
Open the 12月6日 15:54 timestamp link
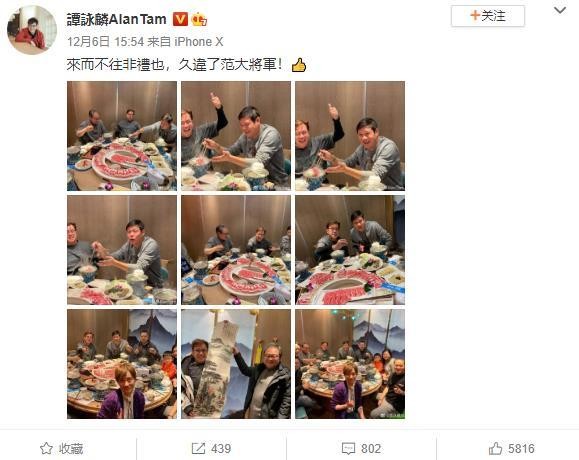pos(105,42)
